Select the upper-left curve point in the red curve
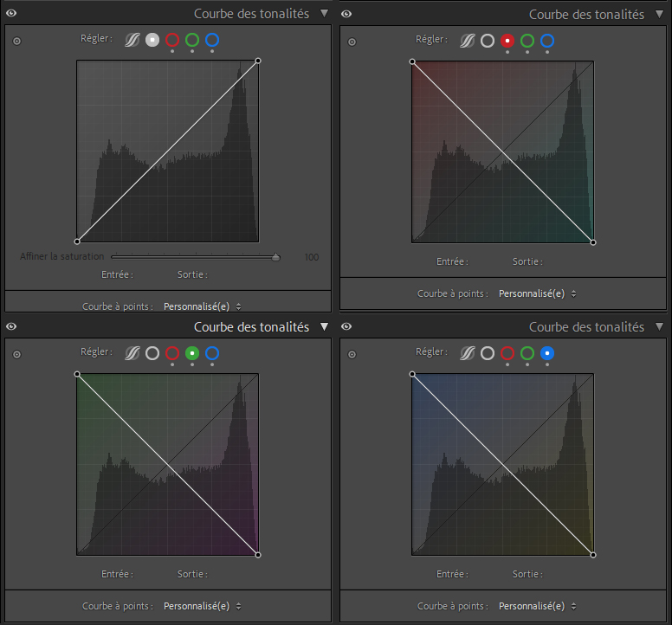This screenshot has height=625, width=672. (412, 61)
